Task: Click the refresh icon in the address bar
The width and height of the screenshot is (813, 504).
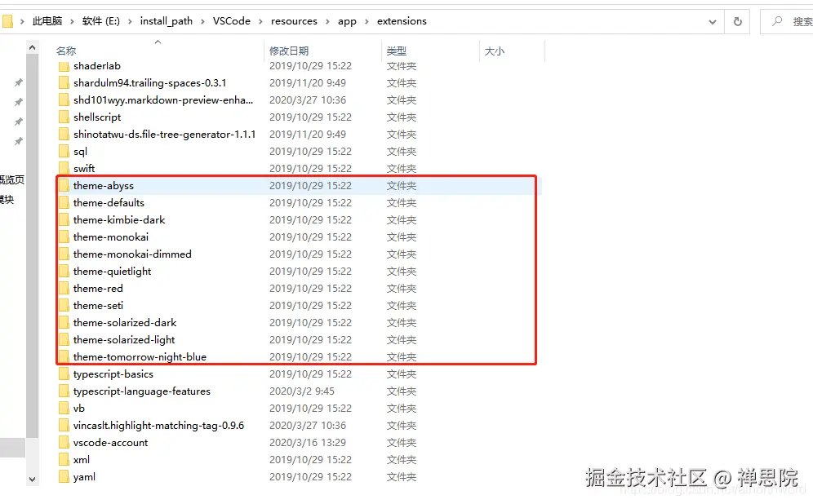Action: click(x=737, y=21)
